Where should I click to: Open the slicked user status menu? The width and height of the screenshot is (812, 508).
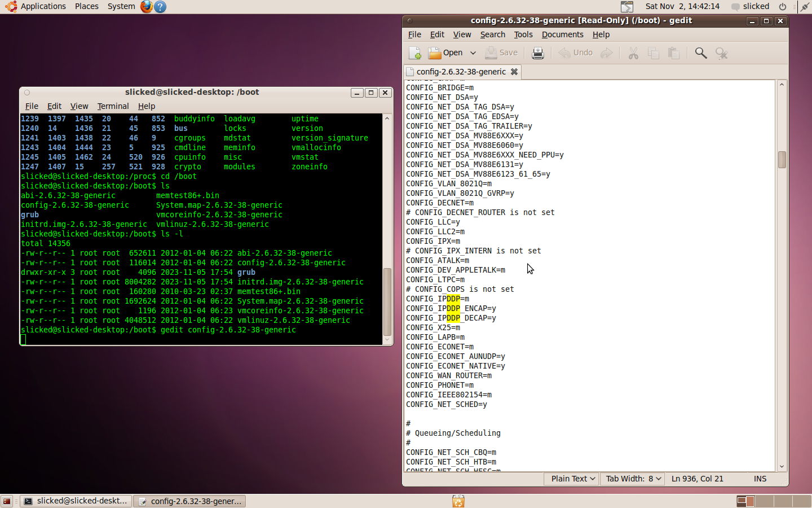pyautogui.click(x=751, y=6)
